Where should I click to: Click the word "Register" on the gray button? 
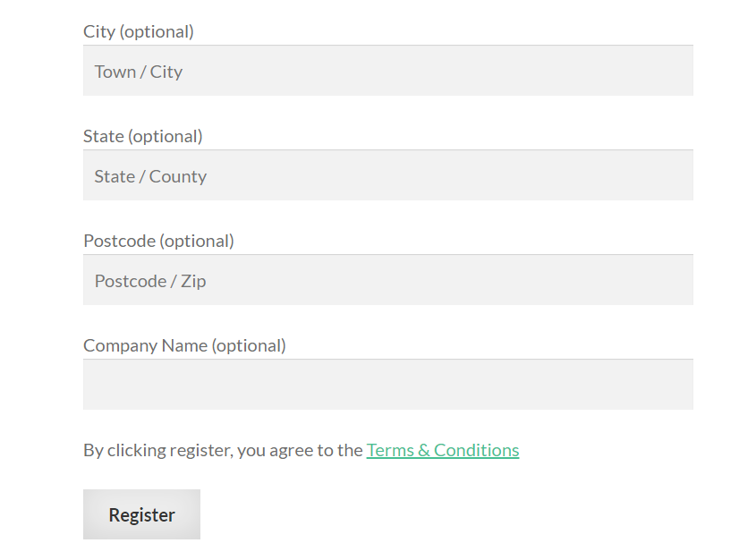coord(141,514)
